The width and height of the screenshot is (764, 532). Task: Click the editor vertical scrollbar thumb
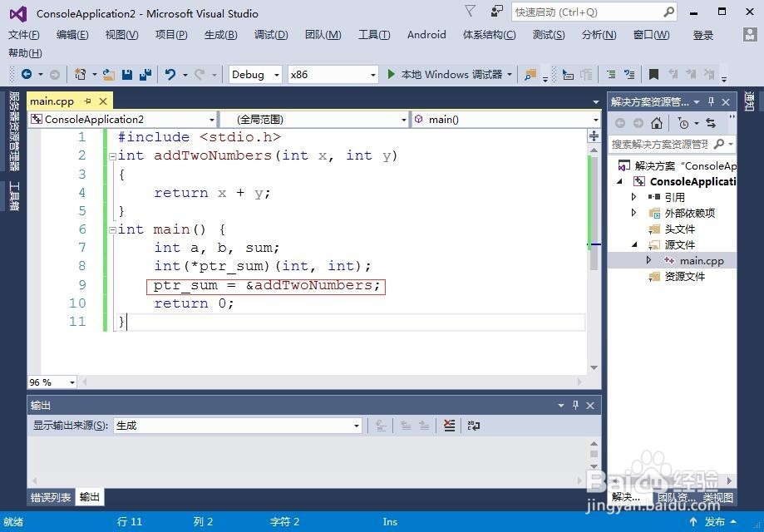click(594, 214)
